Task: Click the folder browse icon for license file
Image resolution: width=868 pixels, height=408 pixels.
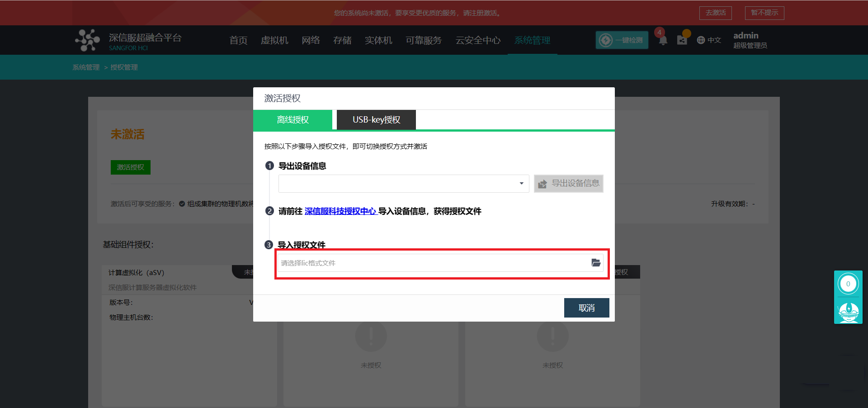Action: 596,263
